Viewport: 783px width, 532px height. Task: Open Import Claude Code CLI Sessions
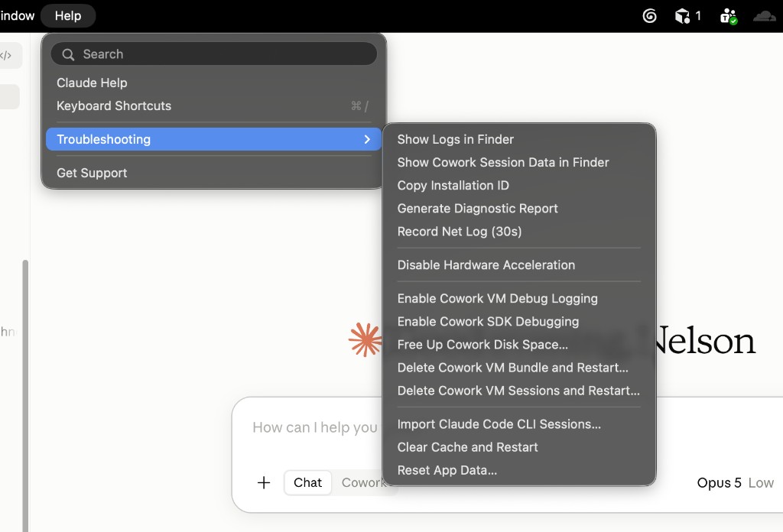tap(519, 423)
